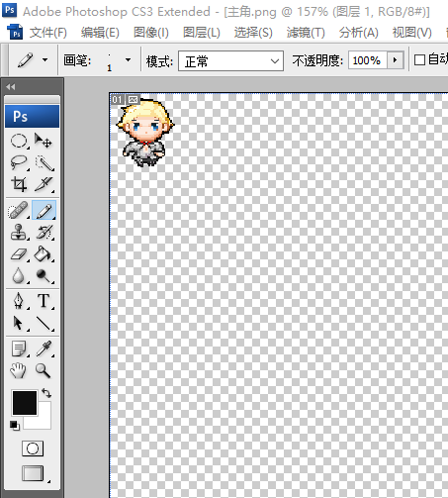This screenshot has width=448, height=498.
Task: Open the 选择(S) menu
Action: [x=253, y=33]
